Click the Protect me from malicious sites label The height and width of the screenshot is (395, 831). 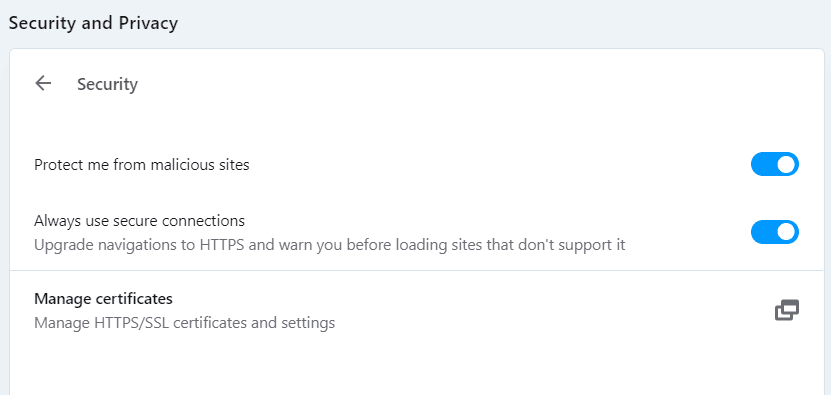tap(142, 165)
